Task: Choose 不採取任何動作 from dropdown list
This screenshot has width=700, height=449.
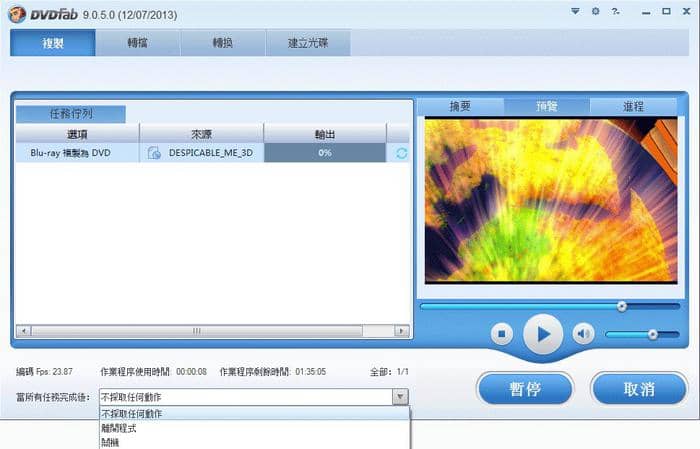Action: [x=254, y=414]
